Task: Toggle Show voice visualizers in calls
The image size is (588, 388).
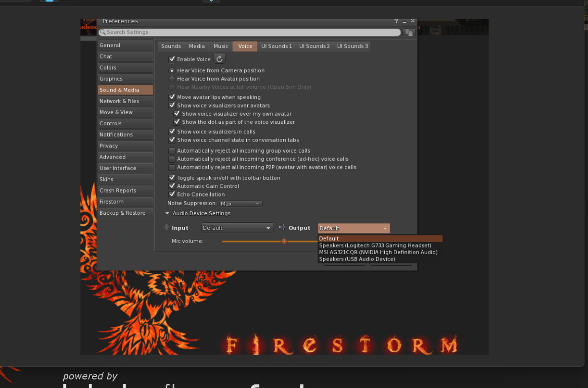Action: 172,131
